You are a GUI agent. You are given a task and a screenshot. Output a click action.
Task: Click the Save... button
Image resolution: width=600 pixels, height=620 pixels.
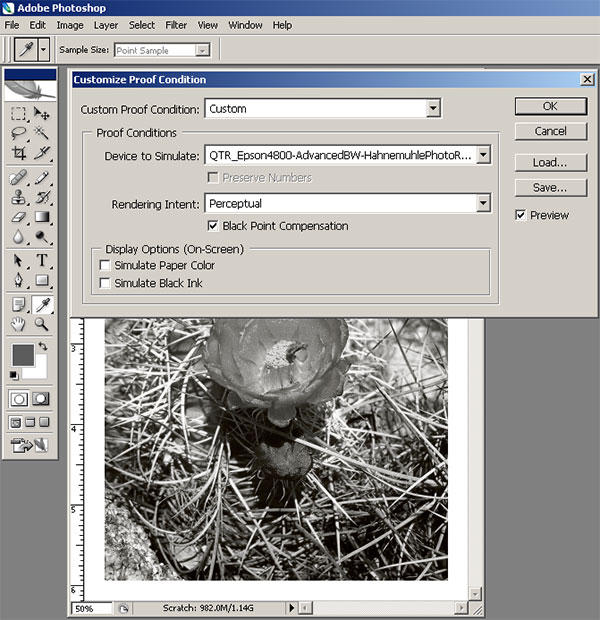[551, 187]
